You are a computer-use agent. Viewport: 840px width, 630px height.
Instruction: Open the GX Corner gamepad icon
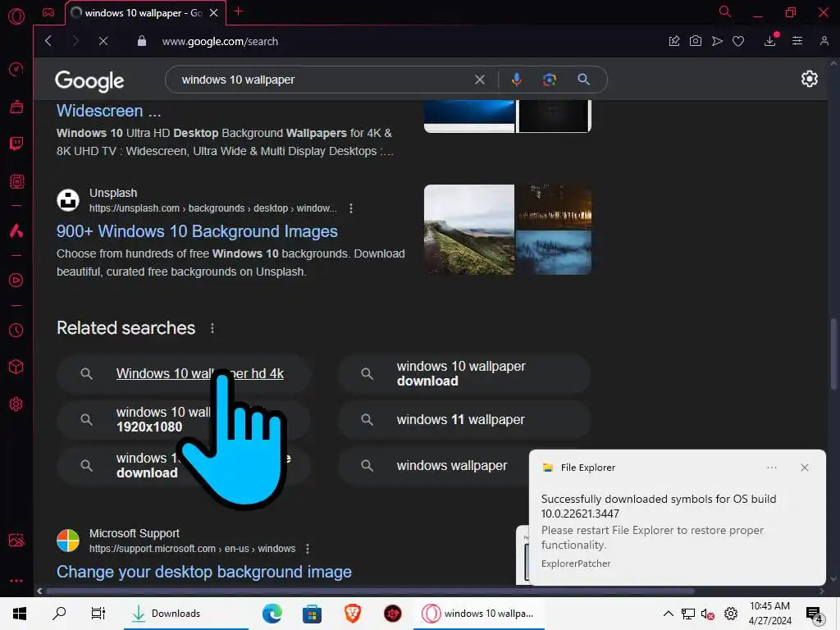tap(48, 12)
